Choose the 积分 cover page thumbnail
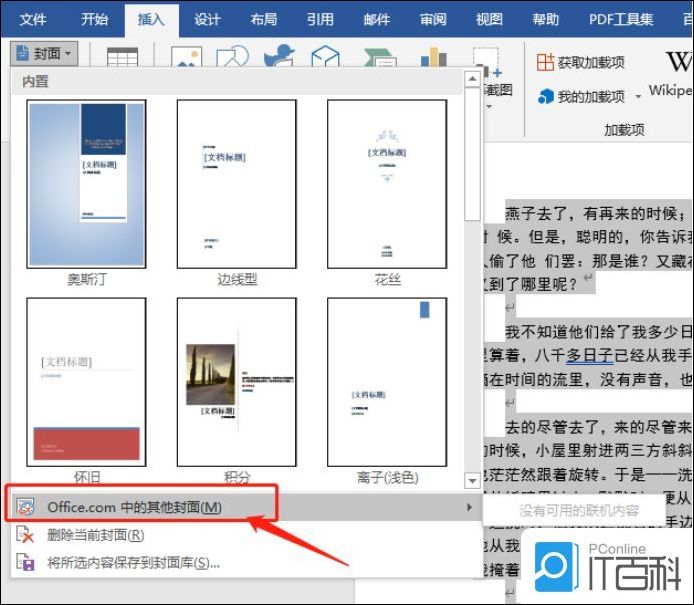 click(237, 382)
